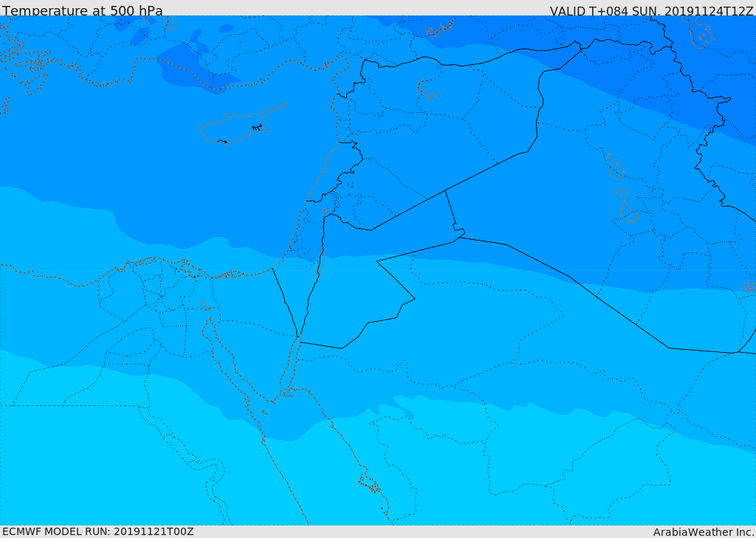This screenshot has width=756, height=538.
Task: Click the "ArabiaWeather Inc" credit text
Action: [x=704, y=532]
